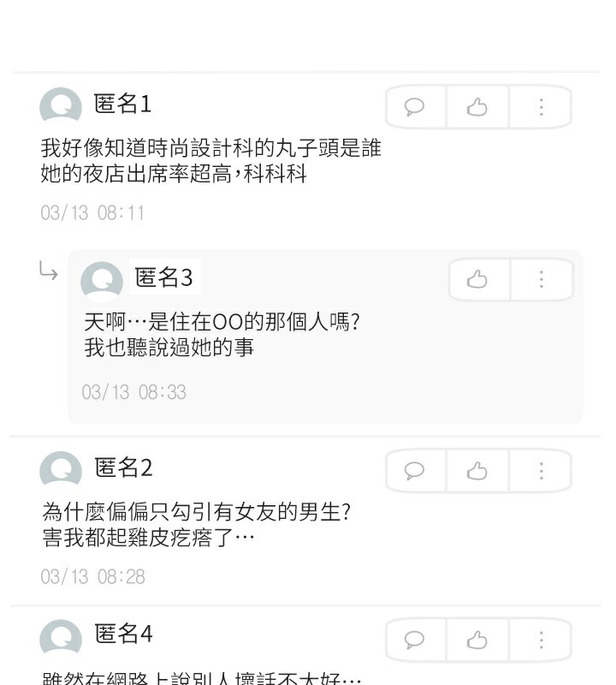The image size is (616, 685).
Task: Tap 匿名1's profile avatar
Action: (x=60, y=107)
